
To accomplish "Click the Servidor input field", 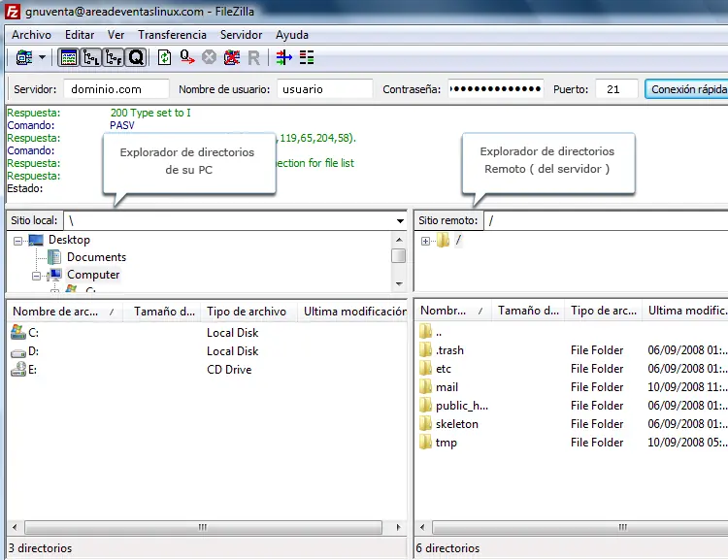I will click(116, 89).
